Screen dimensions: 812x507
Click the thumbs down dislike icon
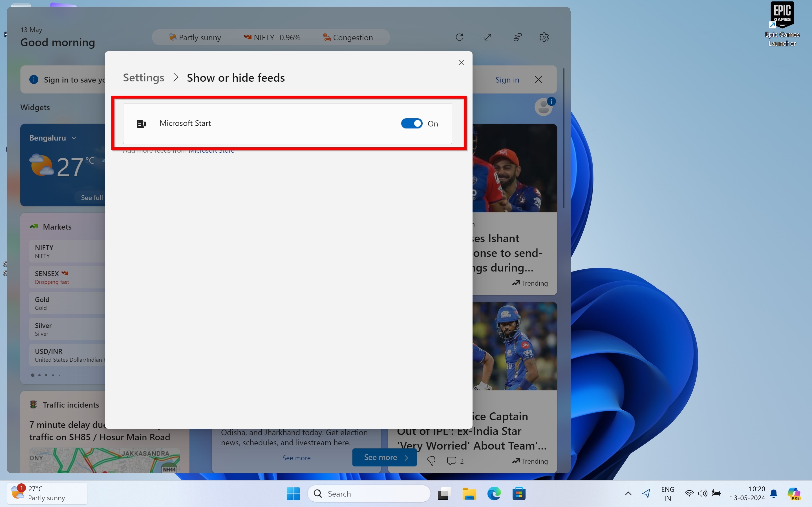pyautogui.click(x=431, y=461)
